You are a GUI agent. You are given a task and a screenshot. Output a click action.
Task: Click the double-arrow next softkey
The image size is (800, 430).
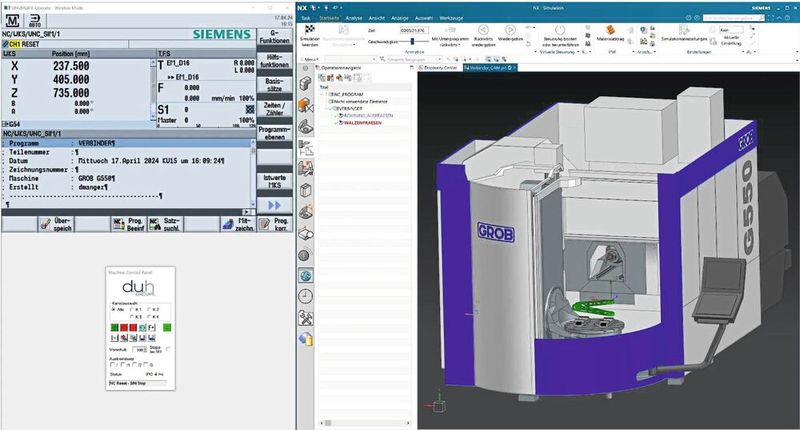pyautogui.click(x=274, y=205)
